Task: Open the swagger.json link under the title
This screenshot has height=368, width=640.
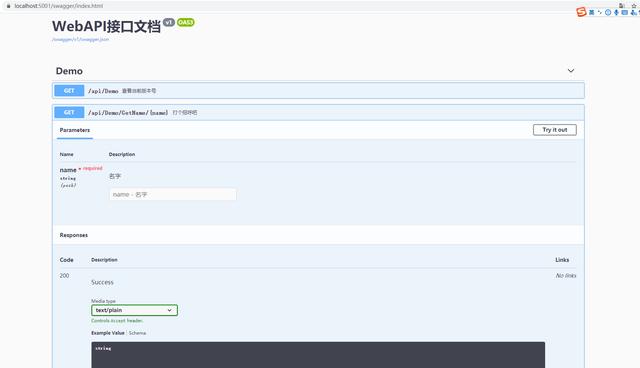Action: pyautogui.click(x=80, y=40)
